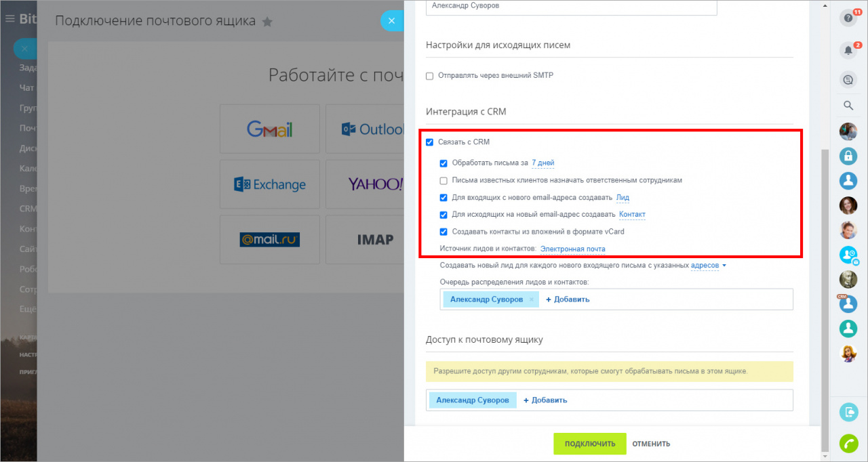Close the slider panel with blue X
The image size is (868, 462).
pyautogui.click(x=391, y=20)
